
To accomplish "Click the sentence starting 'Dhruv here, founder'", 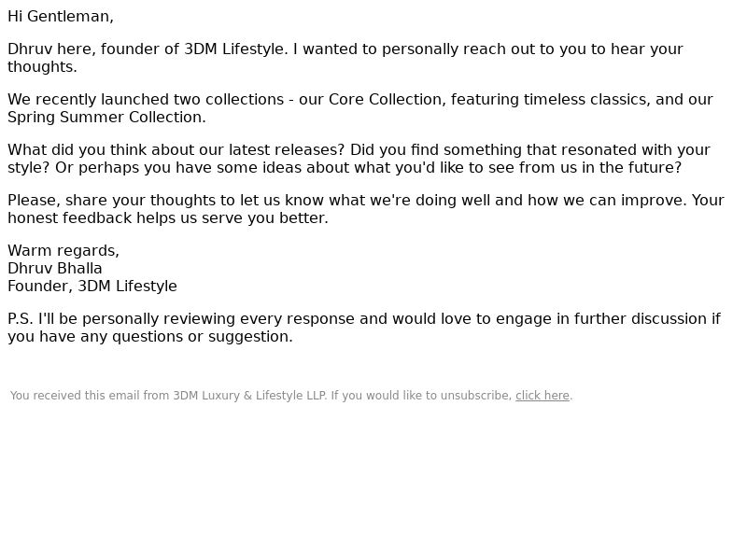I will coord(148,49).
